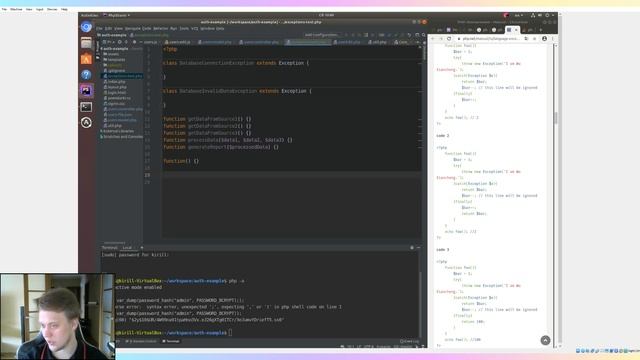
Task: Open the terminal panel settings gear
Action: [x=412, y=248]
